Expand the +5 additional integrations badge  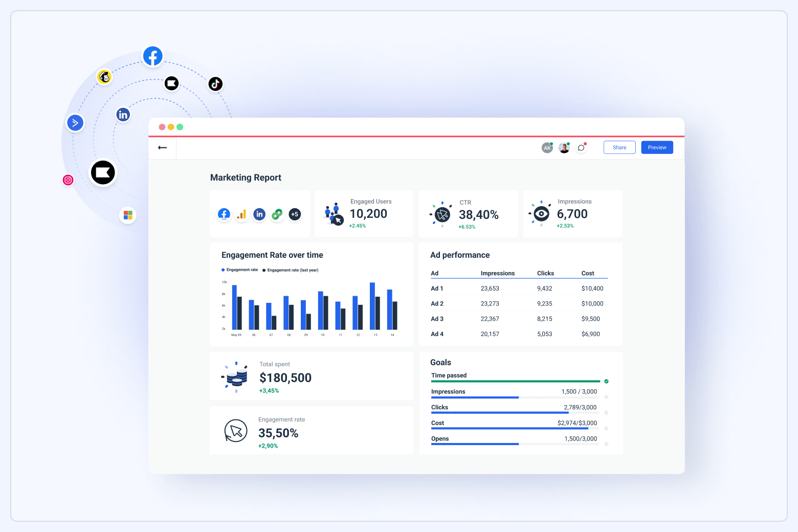click(x=295, y=214)
